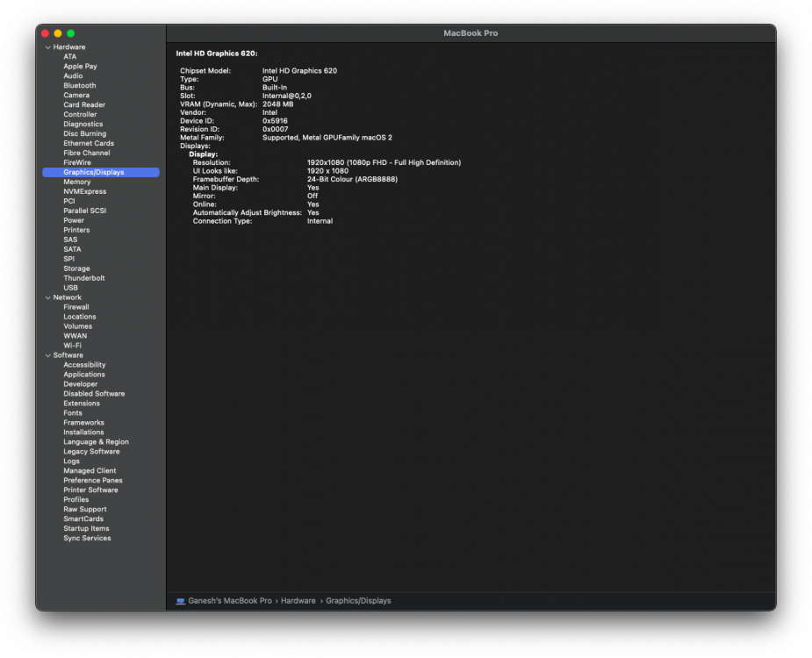Select Frameworks under Software
Viewport: 812px width, 658px height.
pos(84,423)
